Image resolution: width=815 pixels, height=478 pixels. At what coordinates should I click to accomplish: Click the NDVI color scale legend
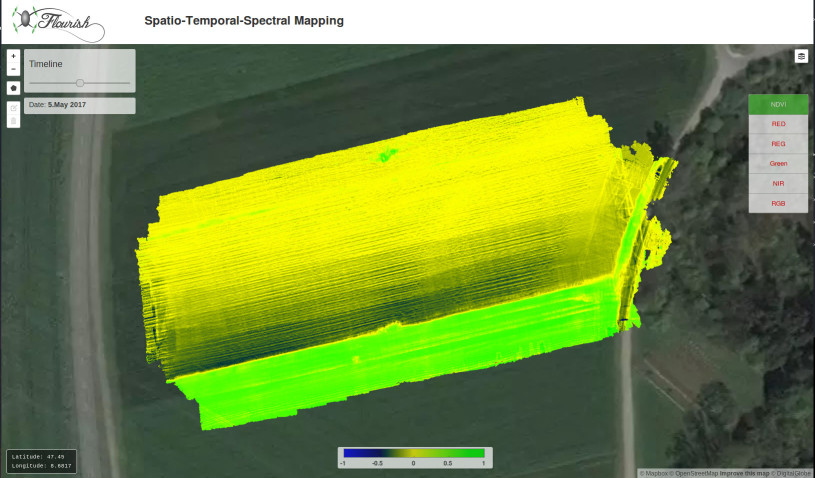tap(415, 458)
